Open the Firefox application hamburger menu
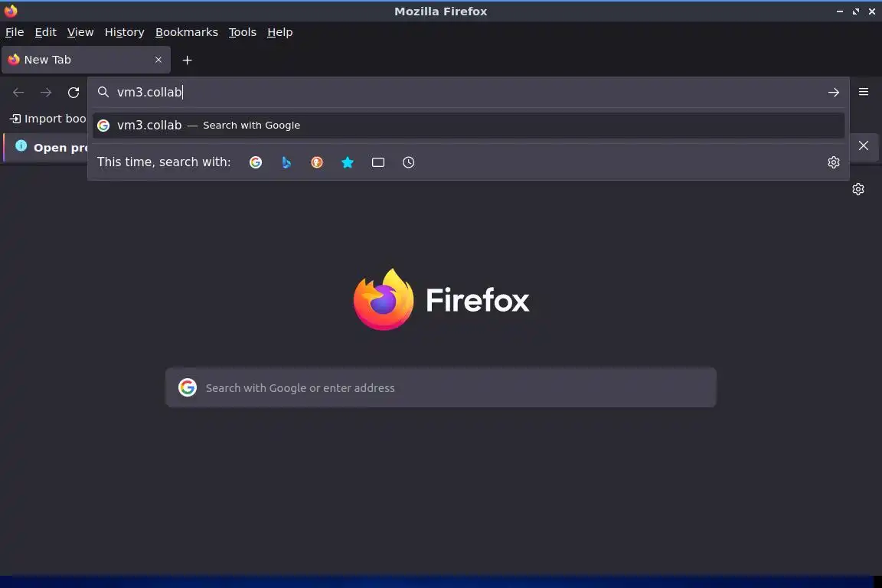Screen dimensions: 882x588 [864, 92]
